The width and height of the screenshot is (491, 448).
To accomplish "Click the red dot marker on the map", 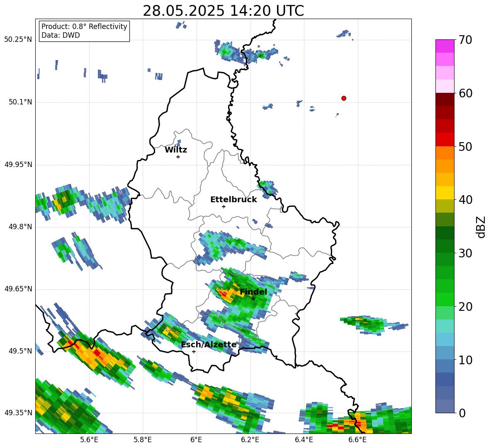I will (343, 98).
